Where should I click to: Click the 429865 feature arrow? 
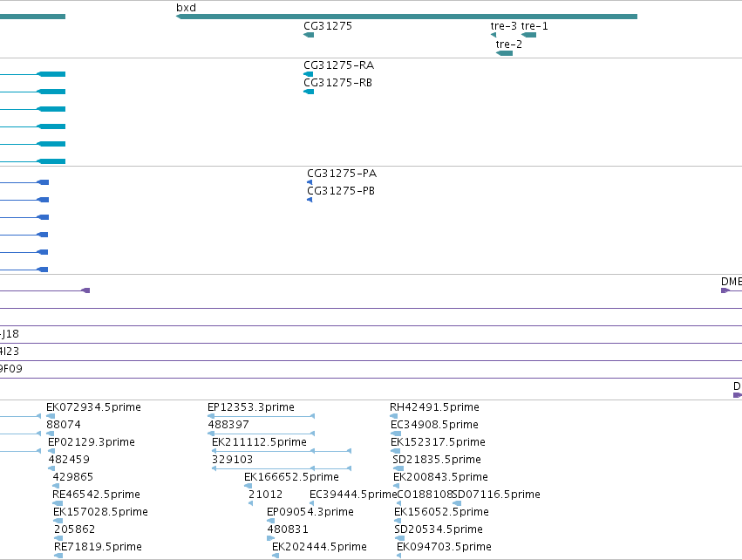tap(56, 486)
